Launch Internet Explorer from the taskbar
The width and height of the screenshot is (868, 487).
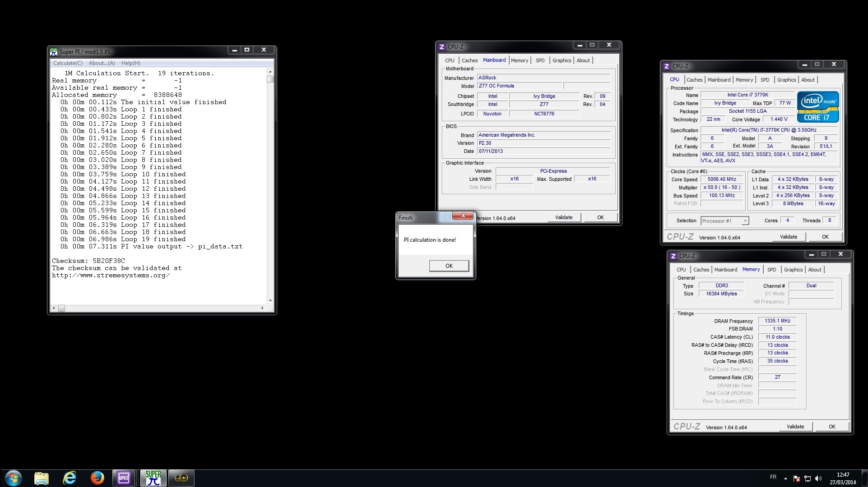[70, 478]
